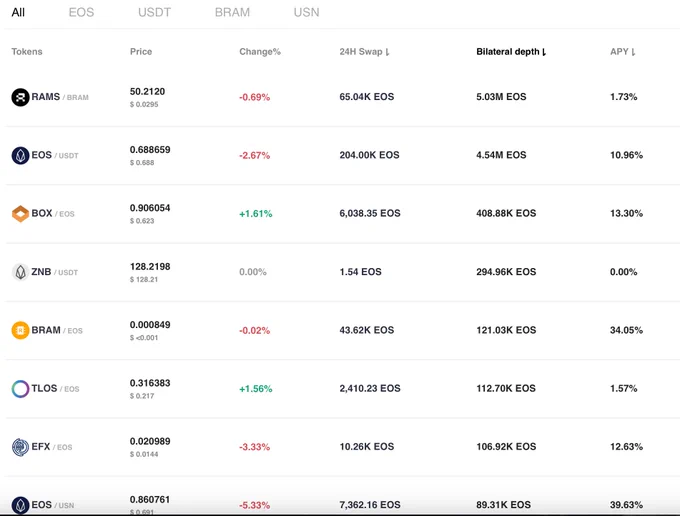Click the Change% column header
This screenshot has height=516, width=680.
click(x=260, y=52)
